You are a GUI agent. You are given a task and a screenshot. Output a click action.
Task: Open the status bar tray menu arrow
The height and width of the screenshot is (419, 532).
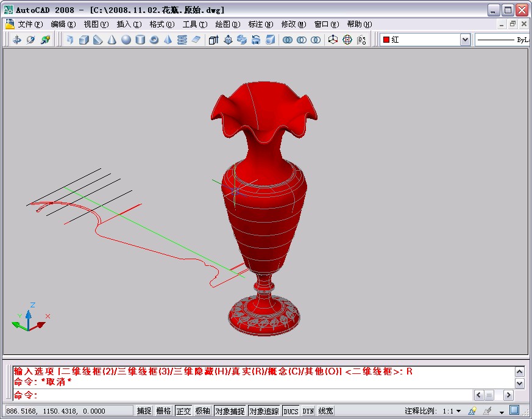coord(502,412)
